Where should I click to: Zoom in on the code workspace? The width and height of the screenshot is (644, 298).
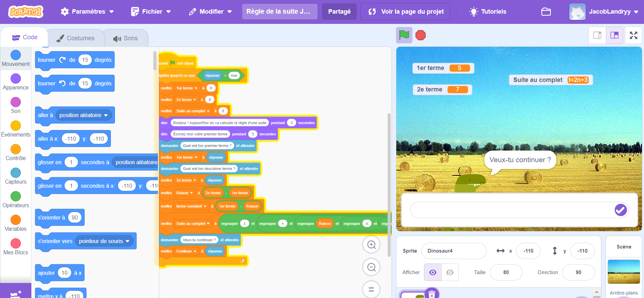pos(371,245)
